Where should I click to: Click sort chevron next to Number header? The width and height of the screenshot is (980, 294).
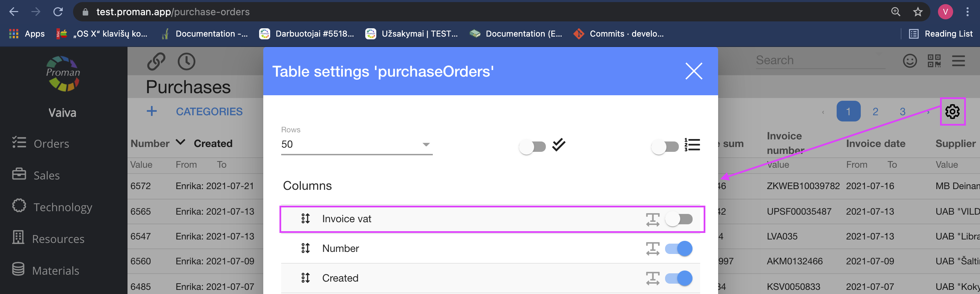(180, 143)
